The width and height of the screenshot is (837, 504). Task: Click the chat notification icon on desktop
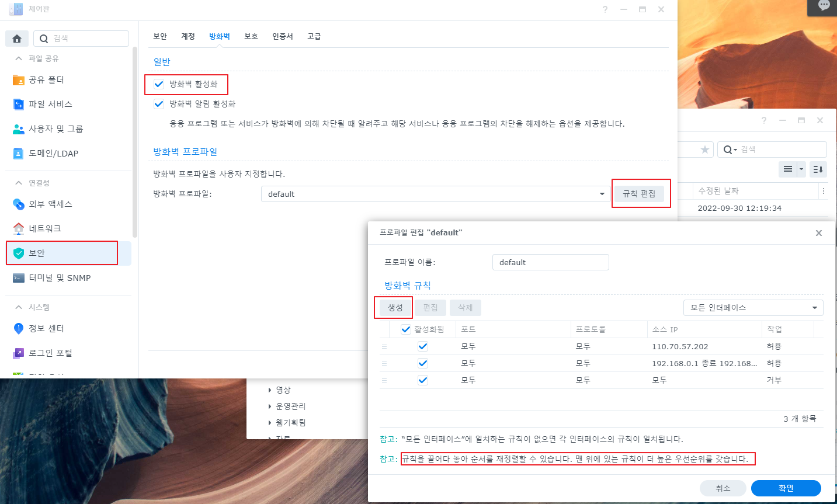824,5
